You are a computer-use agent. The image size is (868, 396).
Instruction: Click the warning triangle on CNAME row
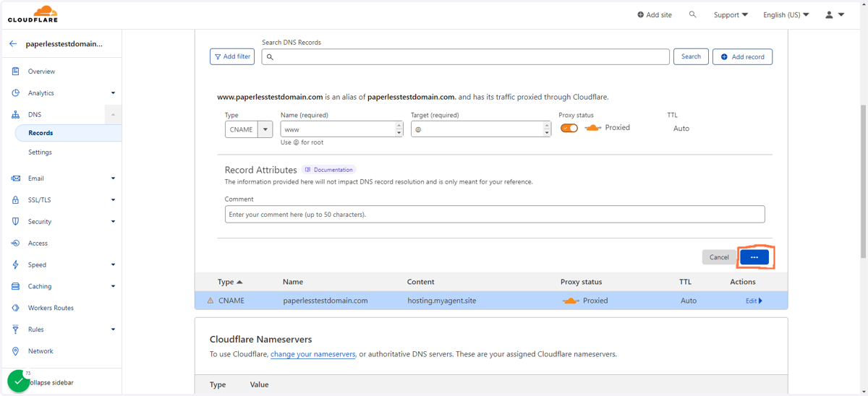(x=210, y=301)
